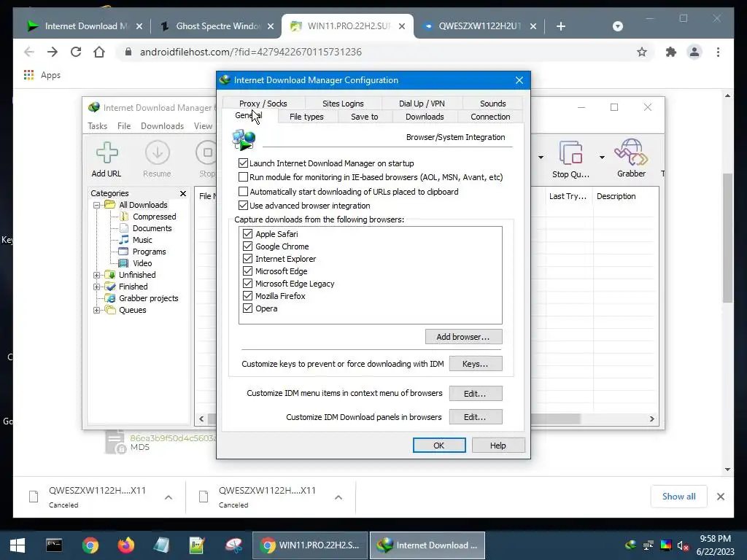The height and width of the screenshot is (560, 747).
Task: Switch to the Save to tab
Action: 365,117
